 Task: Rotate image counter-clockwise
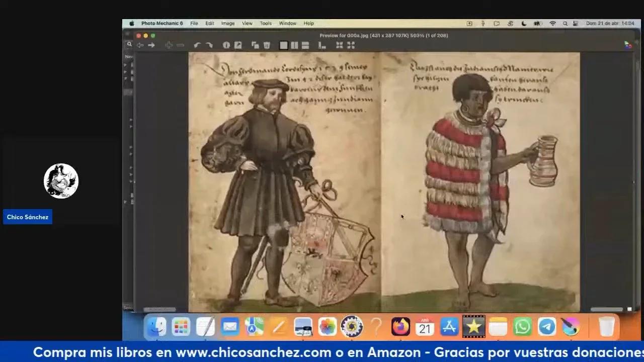click(x=197, y=45)
